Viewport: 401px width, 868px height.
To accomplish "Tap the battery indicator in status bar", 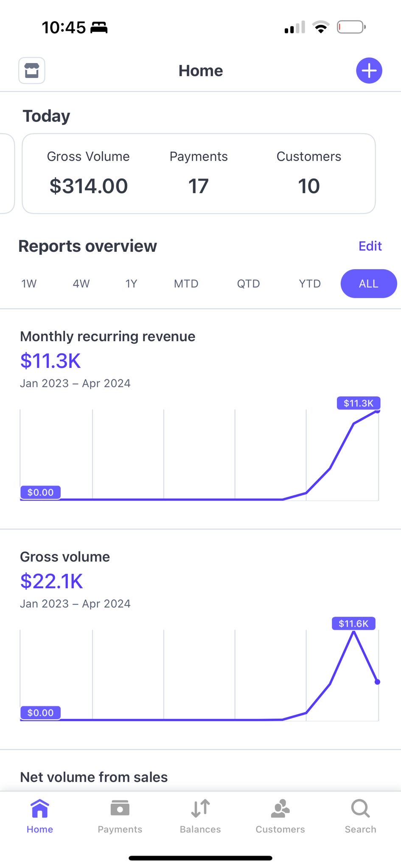I will click(351, 28).
